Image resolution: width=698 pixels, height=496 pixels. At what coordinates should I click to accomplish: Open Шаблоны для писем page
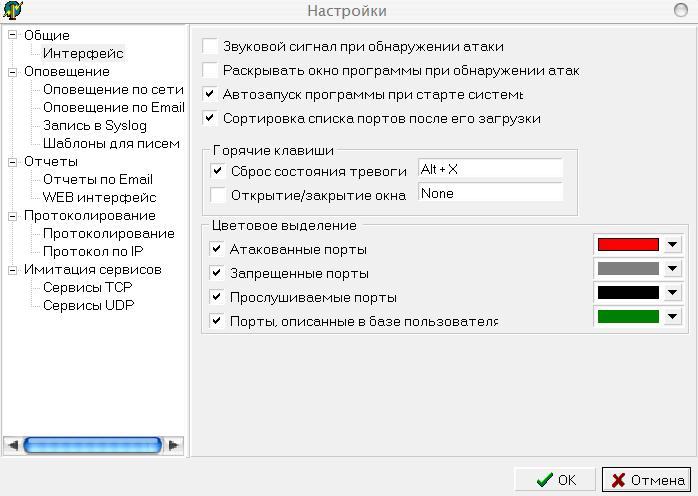point(111,143)
